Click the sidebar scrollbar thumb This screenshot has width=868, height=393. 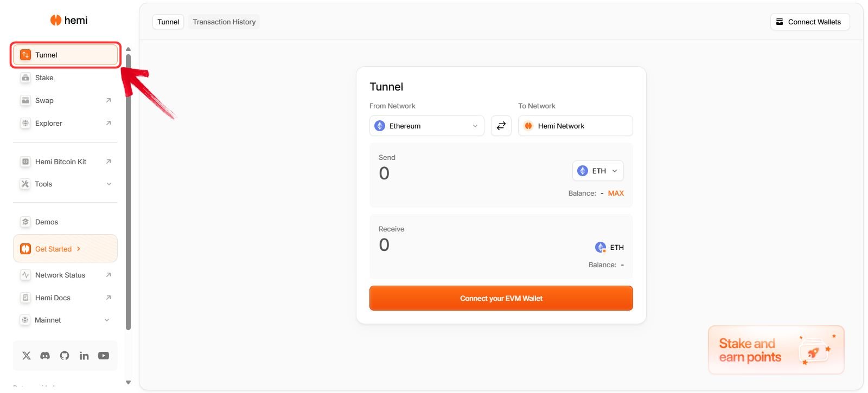tap(128, 192)
